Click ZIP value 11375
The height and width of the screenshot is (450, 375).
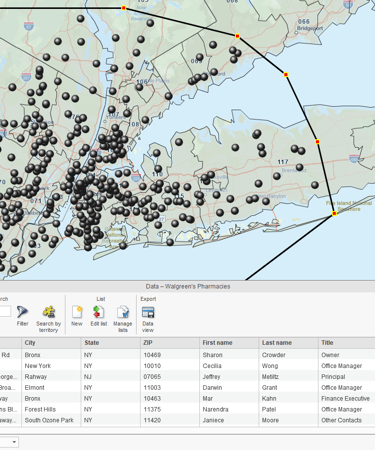(152, 409)
